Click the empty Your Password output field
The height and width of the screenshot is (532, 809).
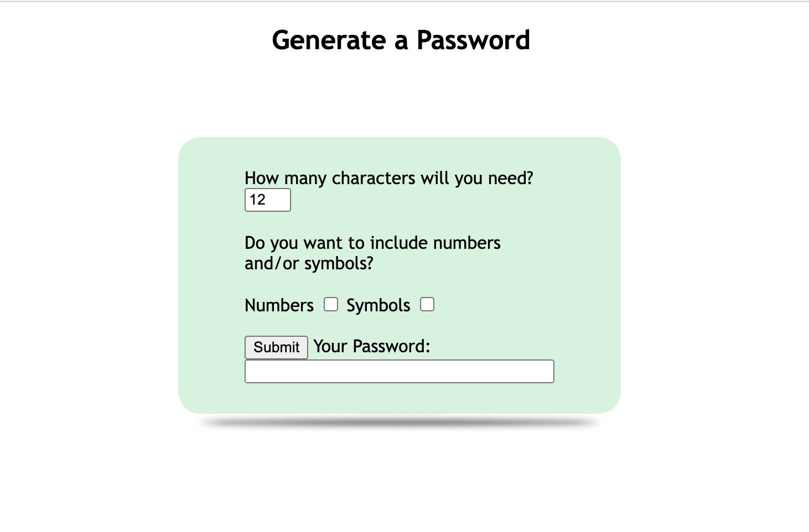pyautogui.click(x=400, y=371)
